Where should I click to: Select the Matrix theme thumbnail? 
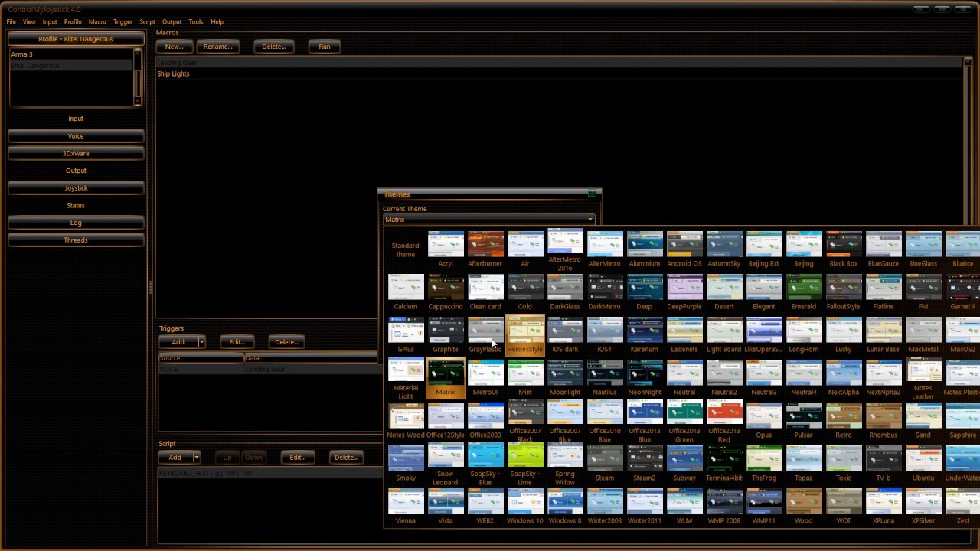coord(446,378)
